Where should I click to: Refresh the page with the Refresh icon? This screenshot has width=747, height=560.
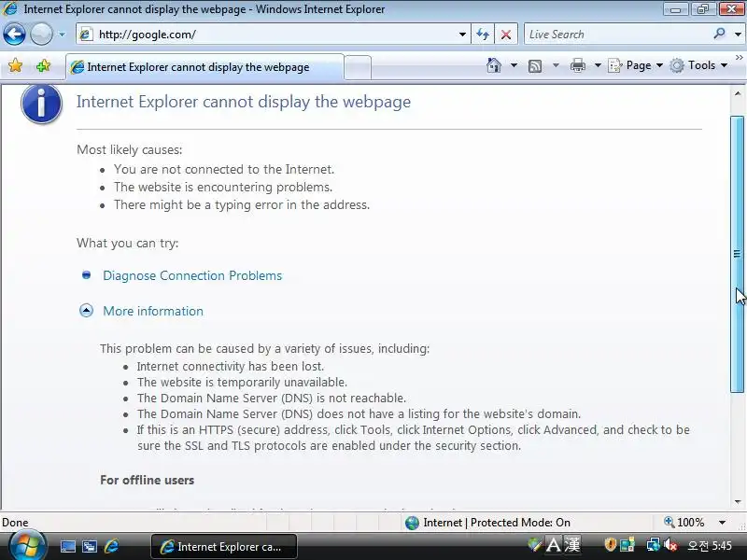click(483, 35)
